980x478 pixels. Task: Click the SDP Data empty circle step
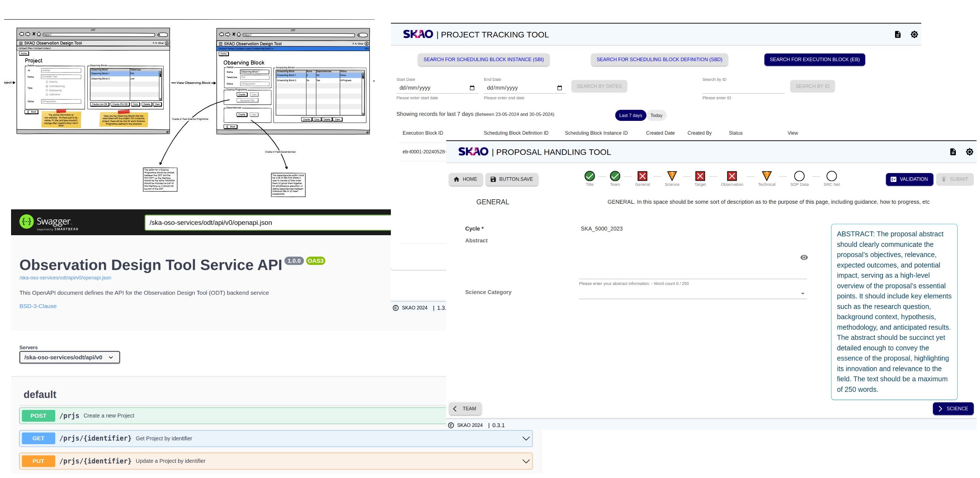(799, 176)
